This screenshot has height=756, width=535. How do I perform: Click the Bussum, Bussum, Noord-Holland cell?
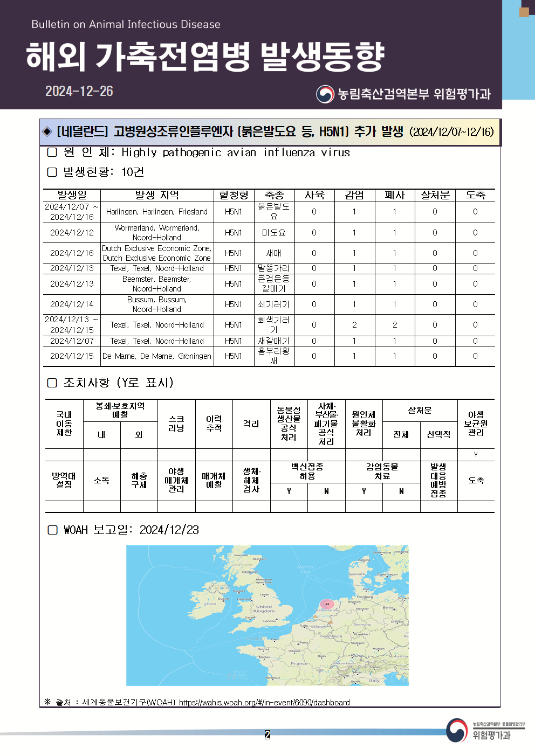[157, 304]
